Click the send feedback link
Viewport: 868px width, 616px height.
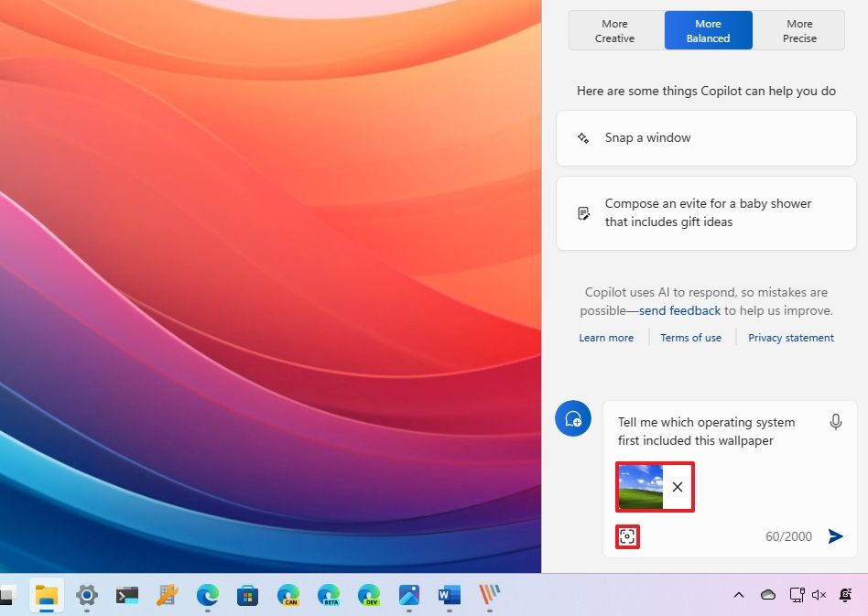pos(679,310)
